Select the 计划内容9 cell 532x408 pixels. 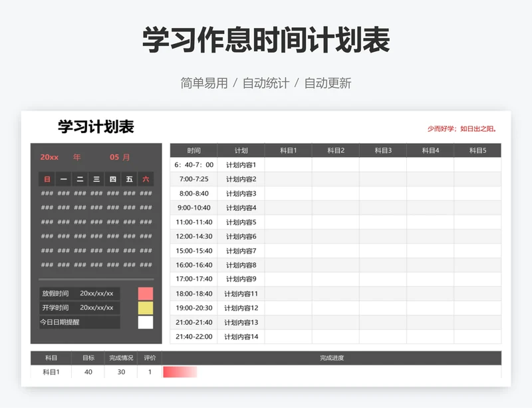(241, 279)
